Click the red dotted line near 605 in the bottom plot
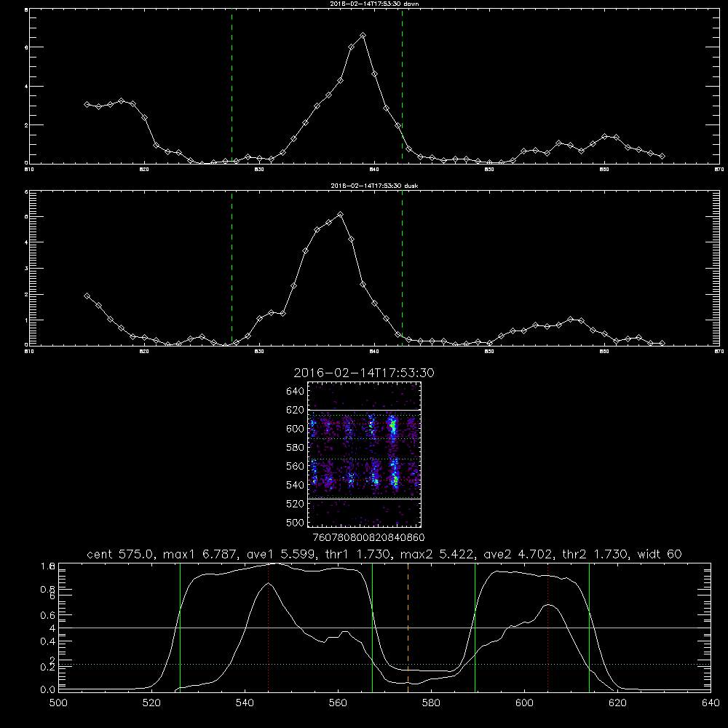This screenshot has height=728, width=728. [x=548, y=628]
